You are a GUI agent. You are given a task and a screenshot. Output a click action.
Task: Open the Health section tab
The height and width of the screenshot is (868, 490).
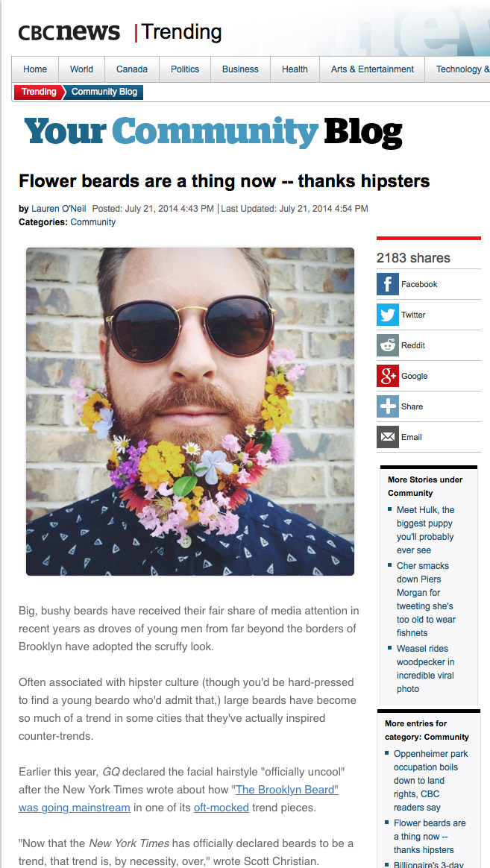pyautogui.click(x=295, y=69)
